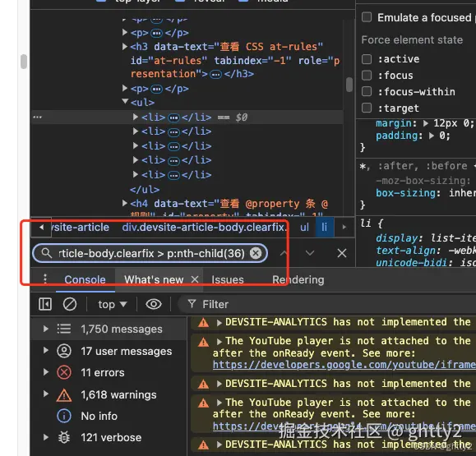Viewport: 476px width, 456px height.
Task: Check the :focus-within state checkbox
Action: click(367, 92)
